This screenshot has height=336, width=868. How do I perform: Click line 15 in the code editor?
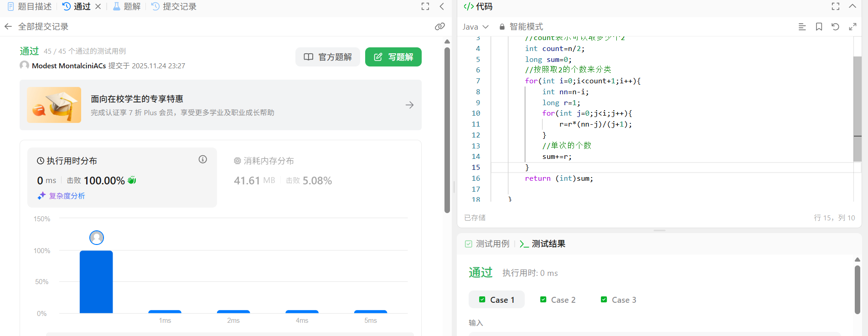[672, 168]
